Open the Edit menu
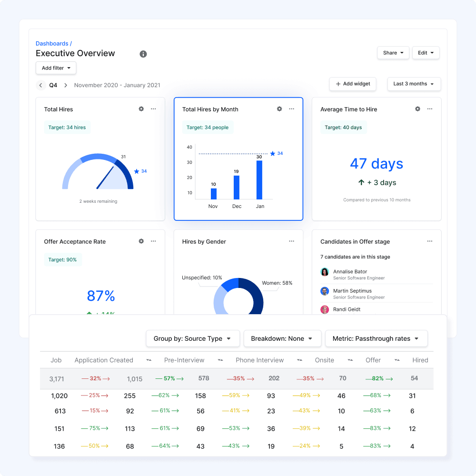476x476 pixels. pyautogui.click(x=426, y=53)
